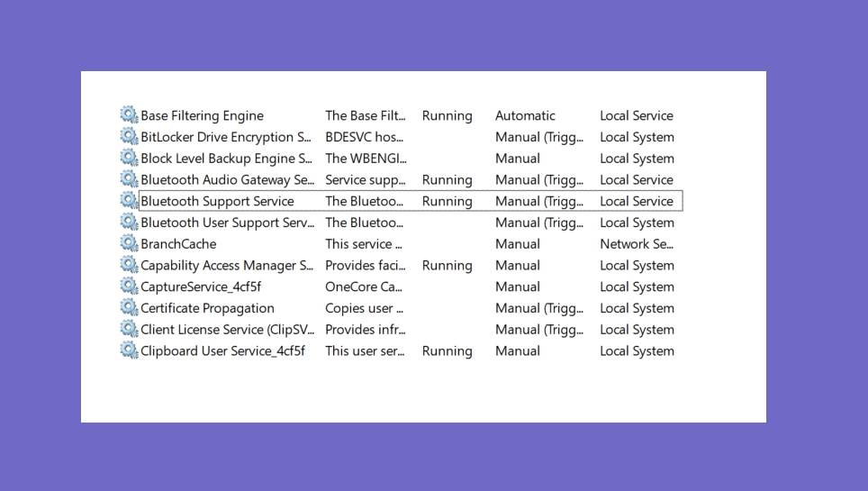Click Local System log on for CaptureService_4cf5f

[x=637, y=286]
